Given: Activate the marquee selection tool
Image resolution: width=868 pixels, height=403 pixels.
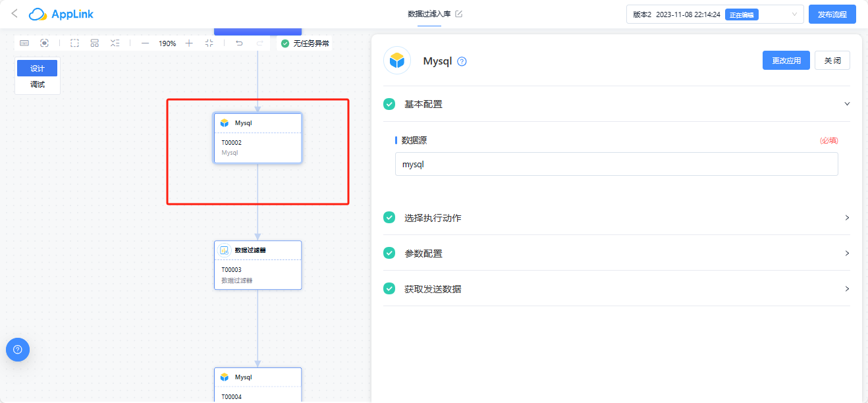Looking at the screenshot, I should [74, 43].
